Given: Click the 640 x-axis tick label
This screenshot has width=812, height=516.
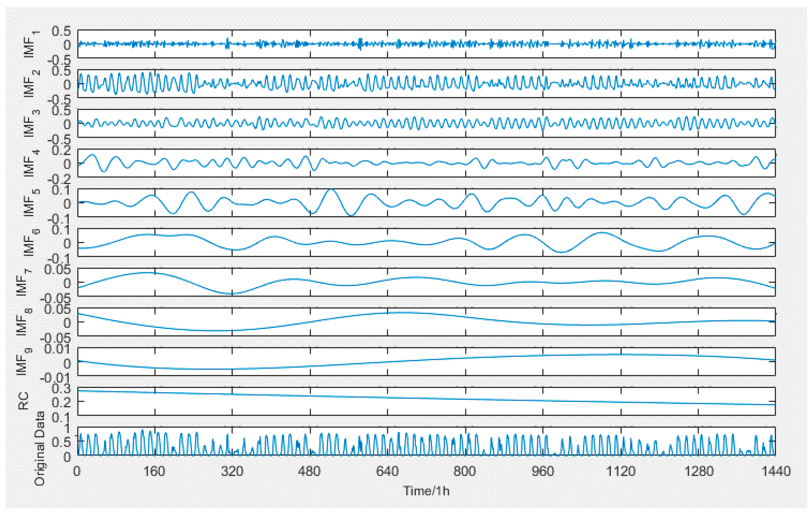Looking at the screenshot, I should pos(387,471).
